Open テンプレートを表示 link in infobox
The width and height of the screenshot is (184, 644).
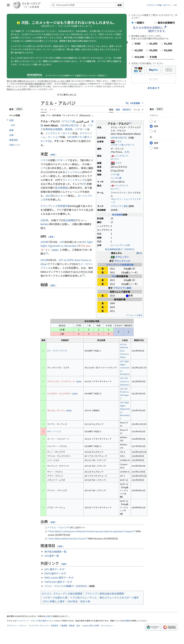coord(134,315)
